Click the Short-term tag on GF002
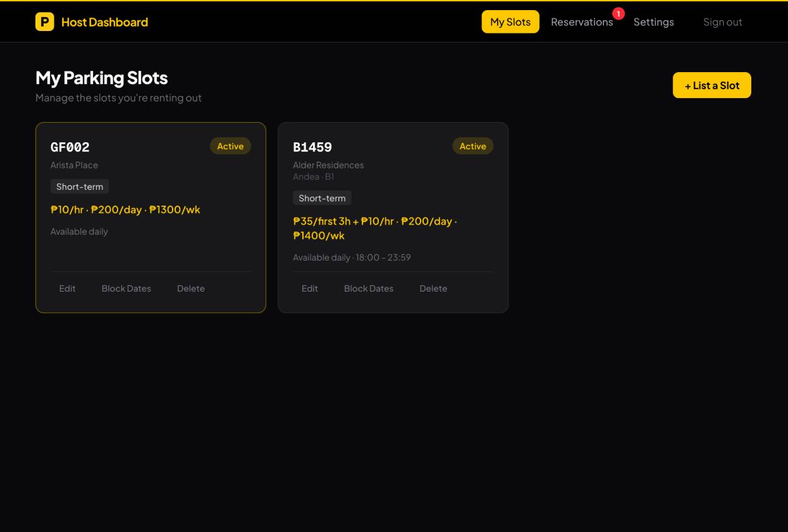 click(x=80, y=187)
